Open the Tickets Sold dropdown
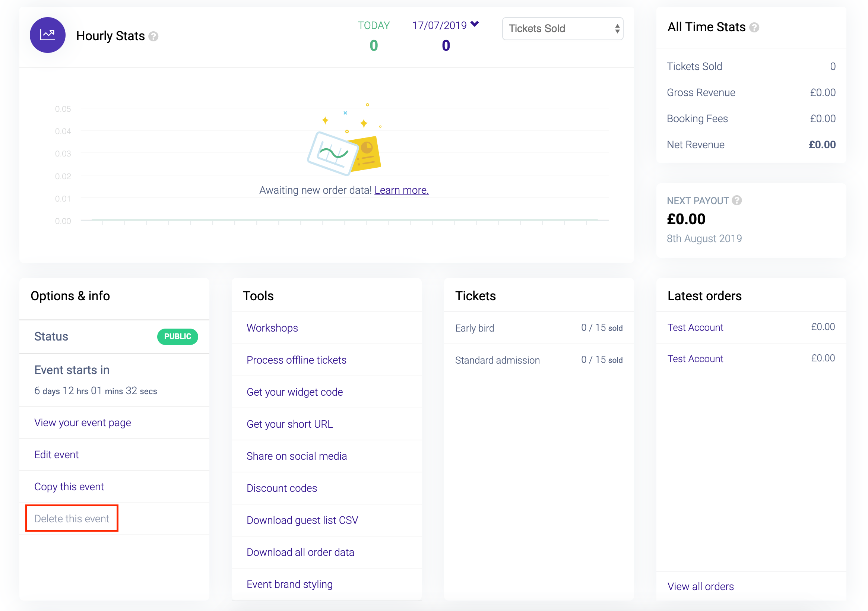The width and height of the screenshot is (868, 611). tap(562, 29)
